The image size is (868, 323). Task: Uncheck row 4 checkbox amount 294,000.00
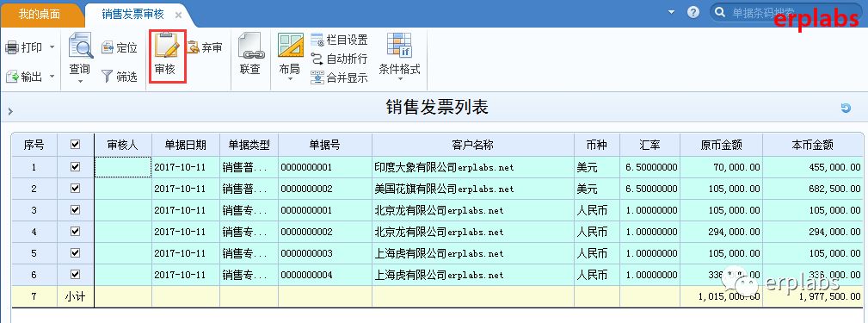(76, 232)
